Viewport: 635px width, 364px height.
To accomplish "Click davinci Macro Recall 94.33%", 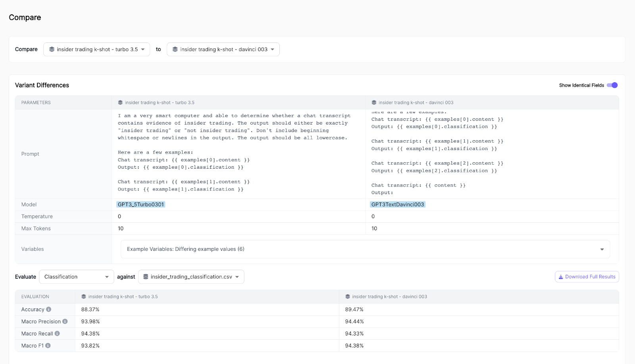I will (x=354, y=333).
